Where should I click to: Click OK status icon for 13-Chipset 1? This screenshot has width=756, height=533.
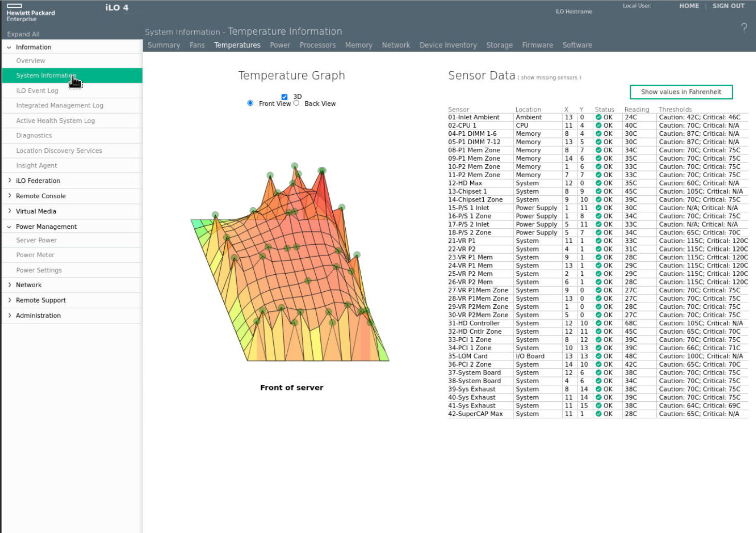[598, 192]
